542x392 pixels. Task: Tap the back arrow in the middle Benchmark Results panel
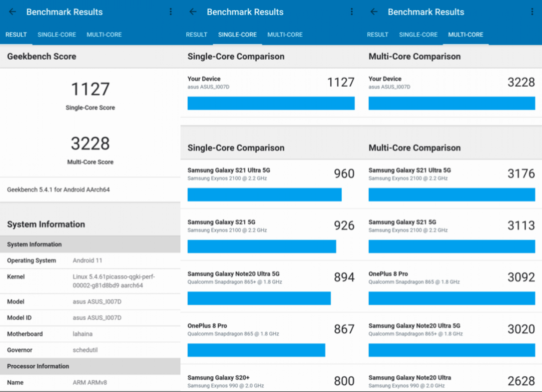193,12
